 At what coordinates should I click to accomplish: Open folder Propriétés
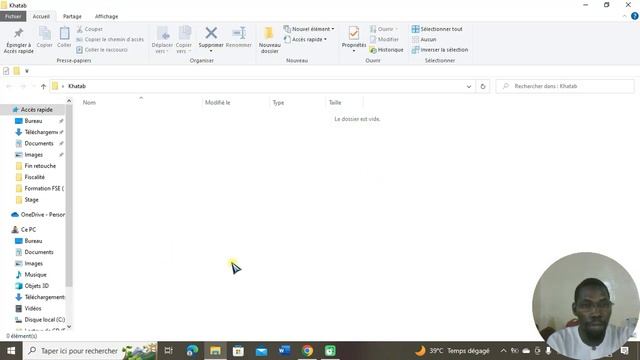point(353,39)
